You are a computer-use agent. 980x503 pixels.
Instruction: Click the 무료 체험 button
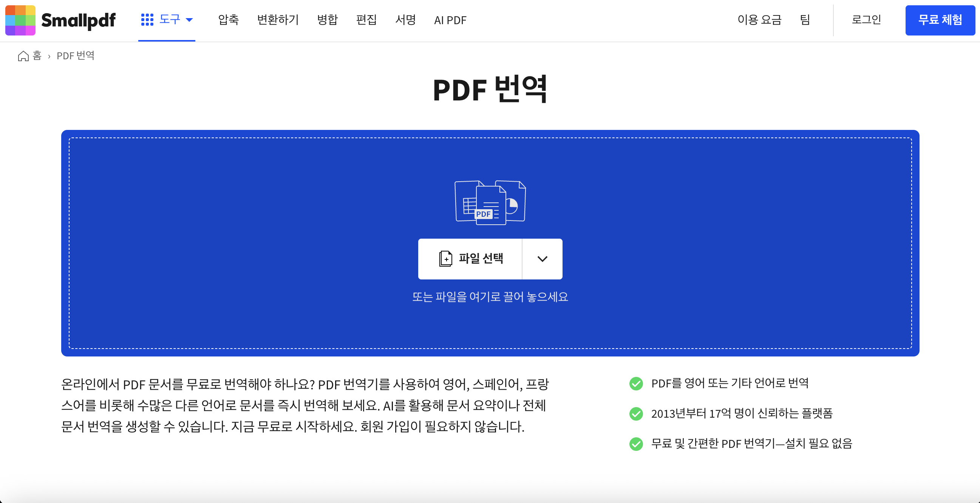tap(940, 20)
